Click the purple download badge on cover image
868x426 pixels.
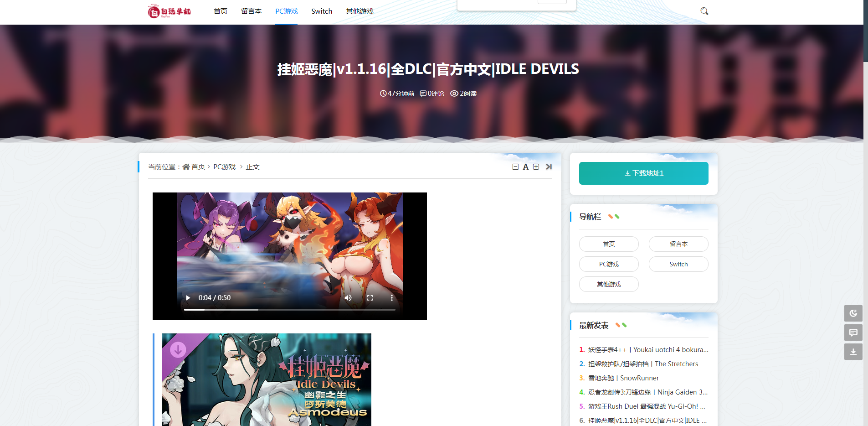[x=178, y=350]
